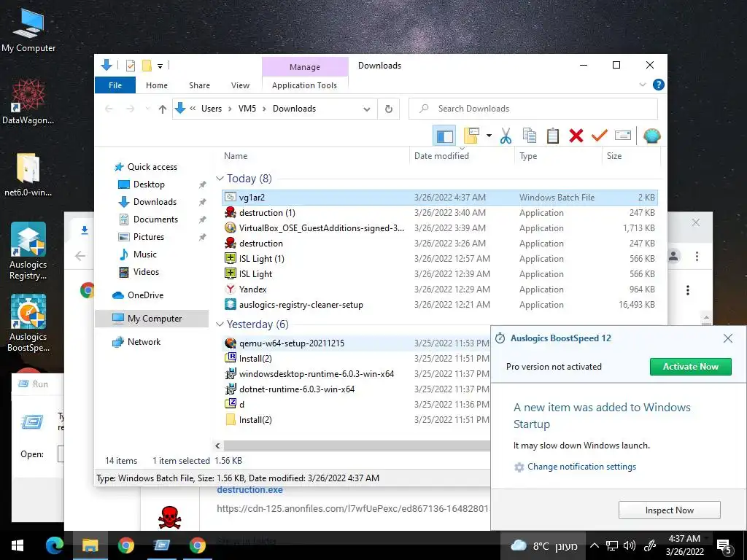This screenshot has width=747, height=560.
Task: Select the destruction (1) application file
Action: 439,213
